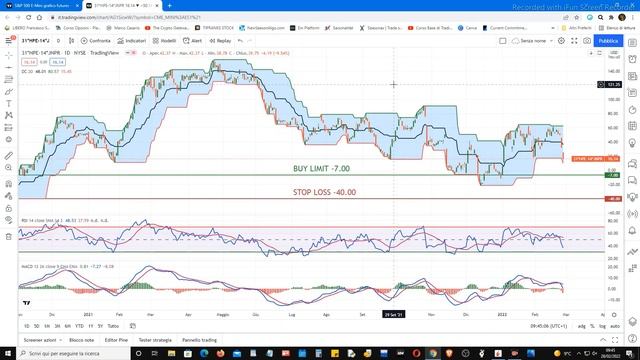Open the calendar panel in right sidebar
Viewport: 640px width, 360px height.
click(632, 126)
